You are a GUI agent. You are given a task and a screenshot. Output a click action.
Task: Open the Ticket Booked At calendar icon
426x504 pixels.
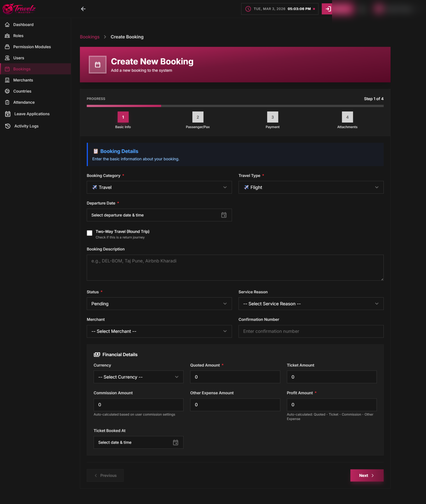(176, 442)
